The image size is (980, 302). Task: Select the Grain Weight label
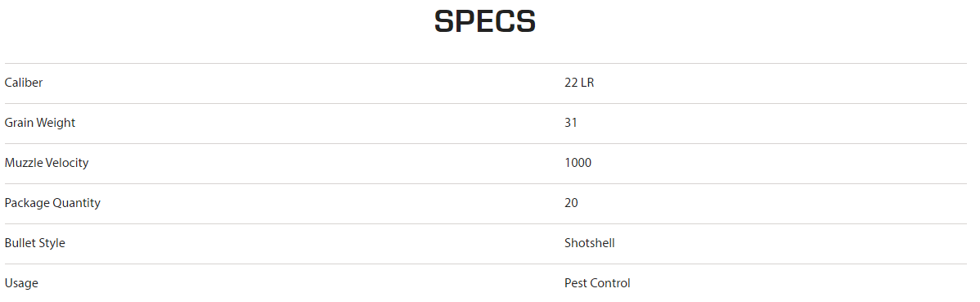pyautogui.click(x=39, y=123)
